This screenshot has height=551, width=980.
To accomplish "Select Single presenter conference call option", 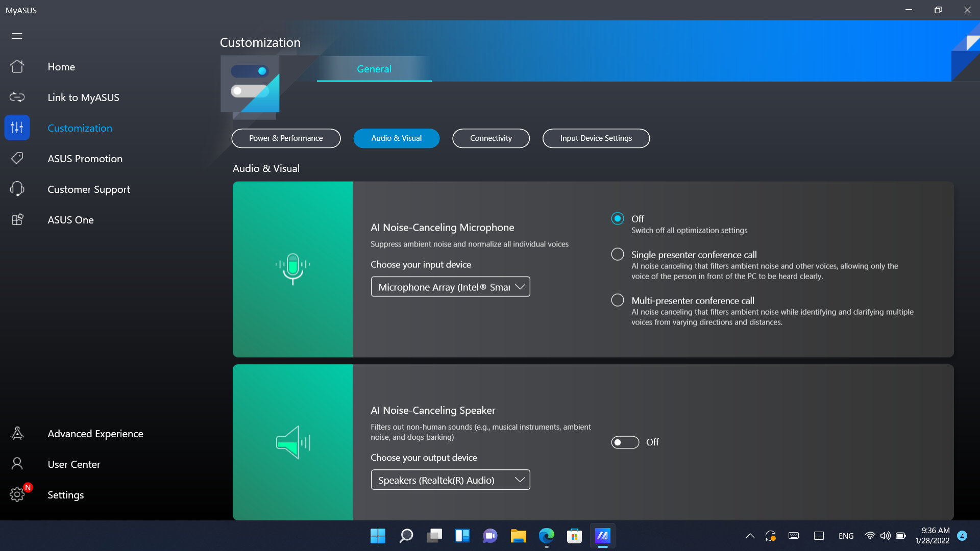I will [618, 254].
